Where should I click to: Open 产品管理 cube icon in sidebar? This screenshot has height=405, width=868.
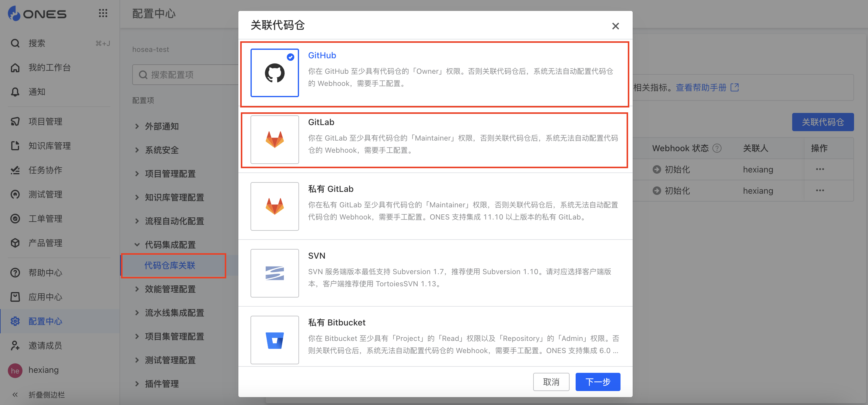pyautogui.click(x=15, y=243)
